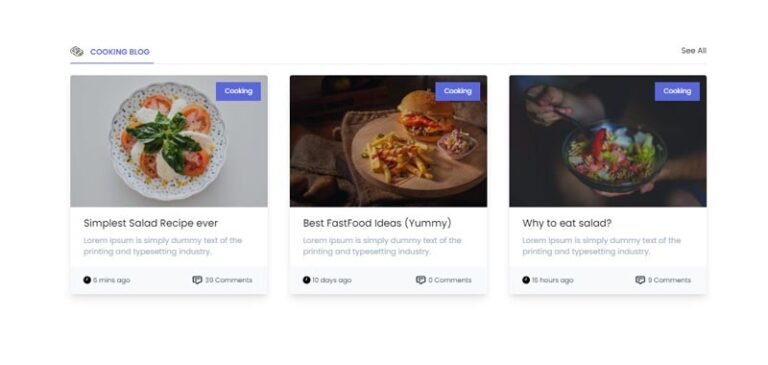Image resolution: width=768 pixels, height=365 pixels.
Task: Open Best FastFood Ideas (Yummy) article title
Action: tap(377, 223)
